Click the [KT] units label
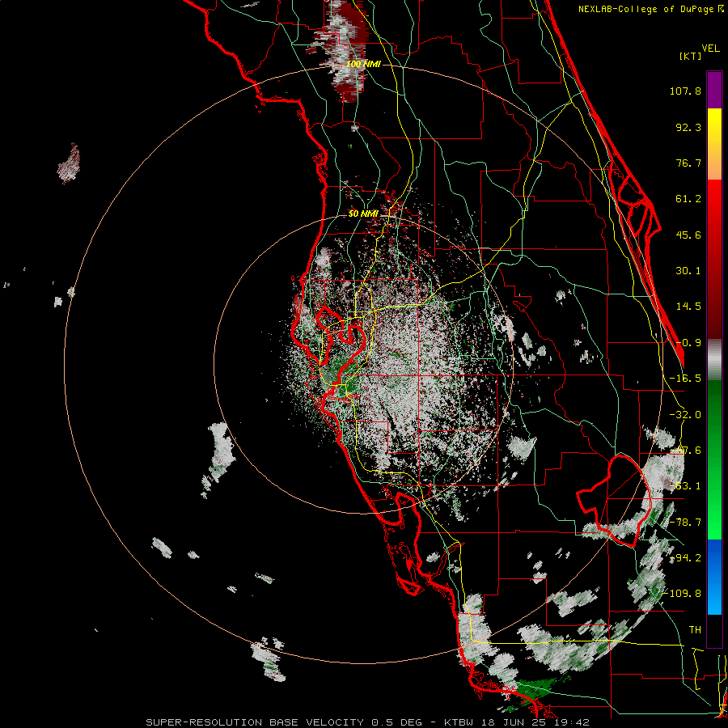This screenshot has height=728, width=728. [690, 56]
